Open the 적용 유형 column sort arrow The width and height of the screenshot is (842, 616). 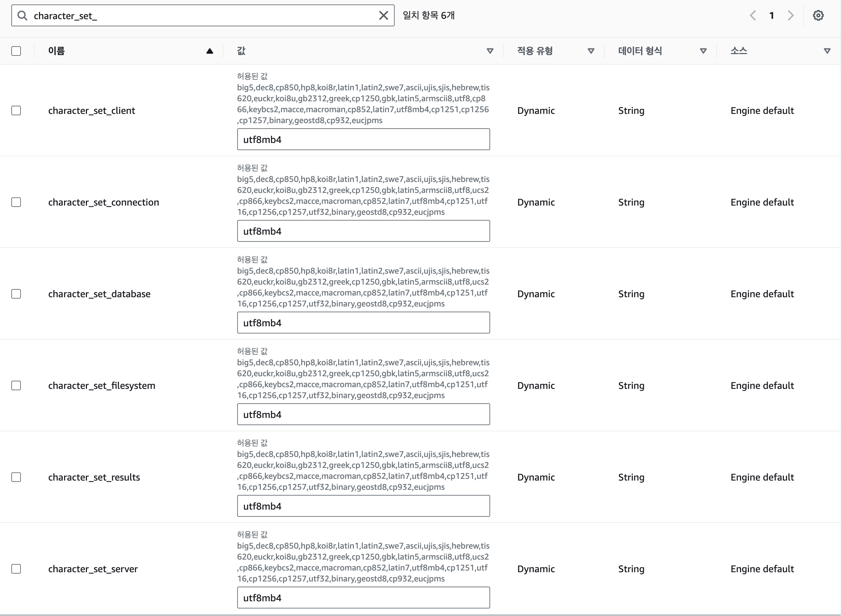click(x=590, y=51)
